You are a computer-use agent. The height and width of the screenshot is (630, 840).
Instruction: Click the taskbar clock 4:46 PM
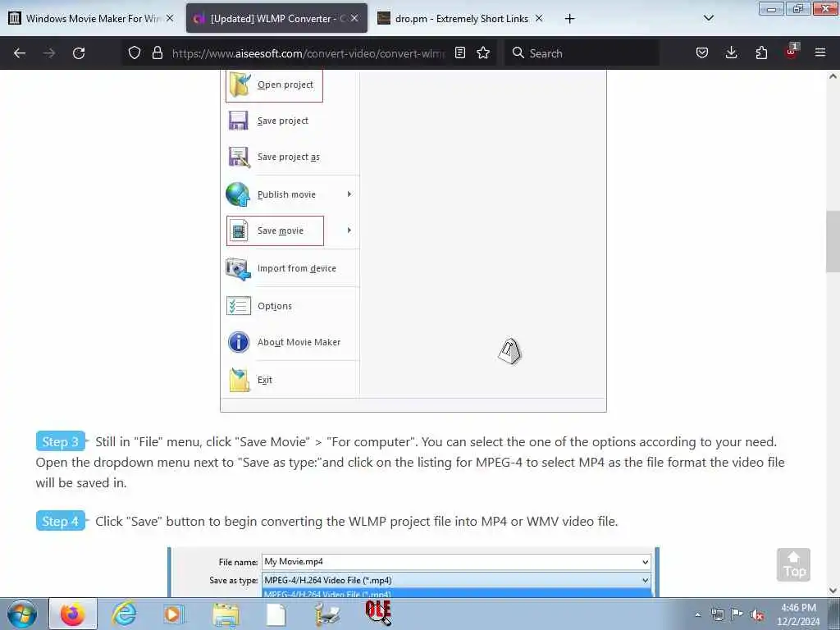tap(798, 614)
